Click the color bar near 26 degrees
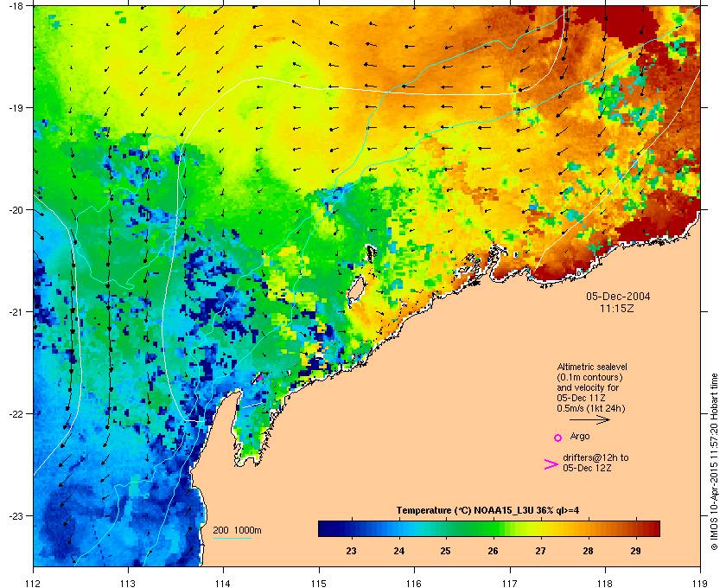 pos(494,528)
